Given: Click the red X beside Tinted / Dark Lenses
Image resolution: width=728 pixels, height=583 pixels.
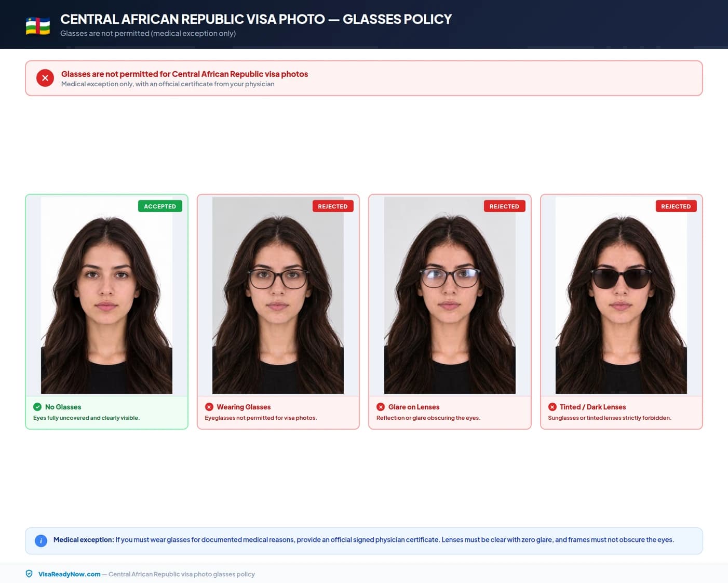Looking at the screenshot, I should pyautogui.click(x=552, y=407).
